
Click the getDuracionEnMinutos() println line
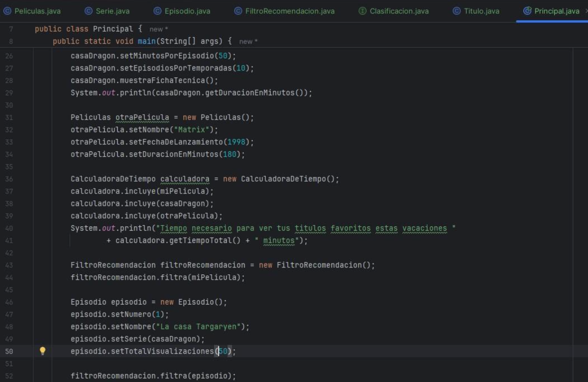[191, 93]
